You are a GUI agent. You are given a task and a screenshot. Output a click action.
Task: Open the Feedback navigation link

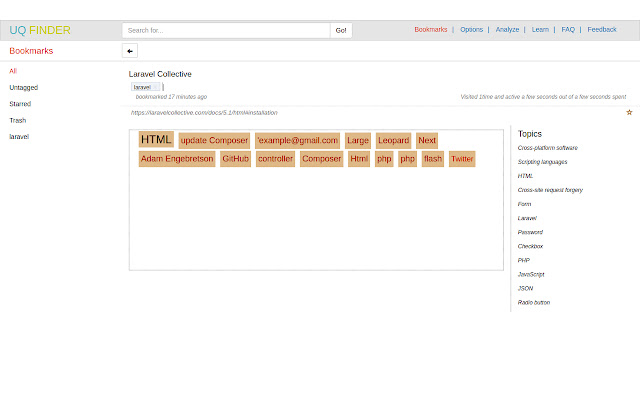click(602, 29)
